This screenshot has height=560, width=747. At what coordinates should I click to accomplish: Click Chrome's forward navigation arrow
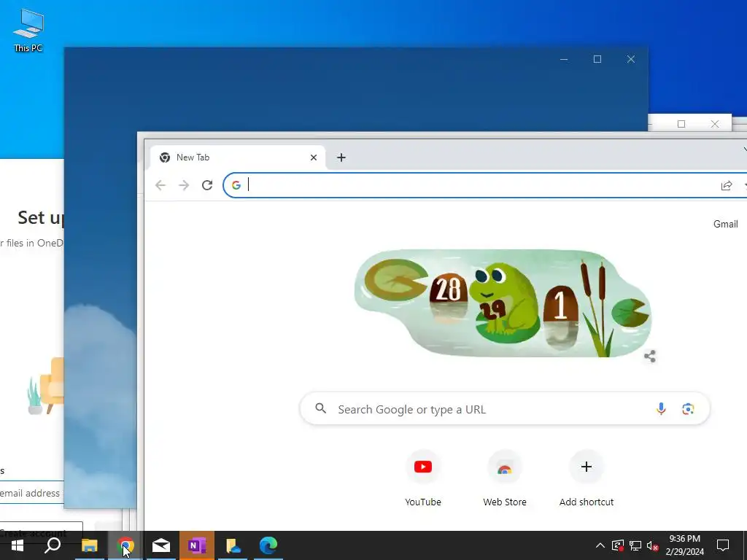184,185
